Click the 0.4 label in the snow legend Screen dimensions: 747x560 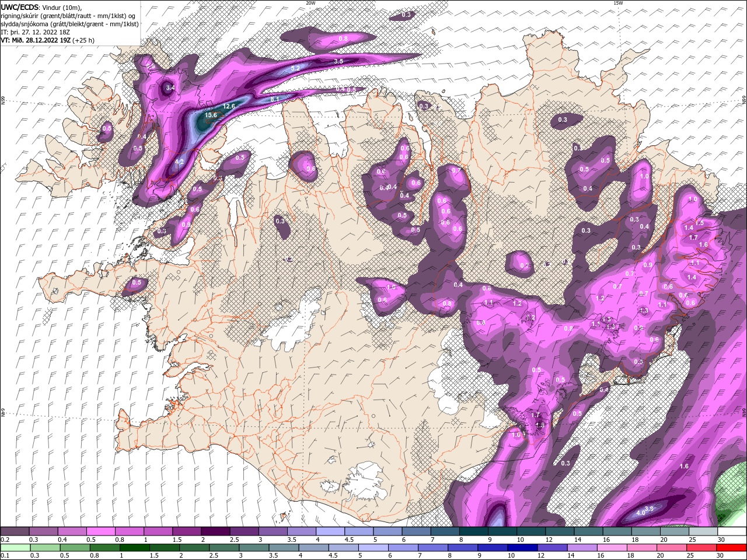click(x=62, y=540)
